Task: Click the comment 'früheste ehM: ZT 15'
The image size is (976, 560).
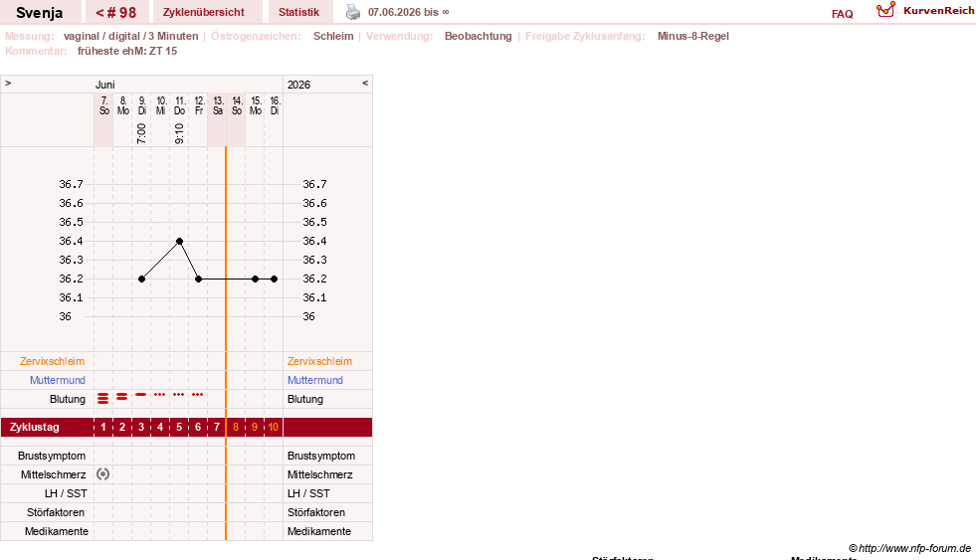Action: [x=127, y=51]
